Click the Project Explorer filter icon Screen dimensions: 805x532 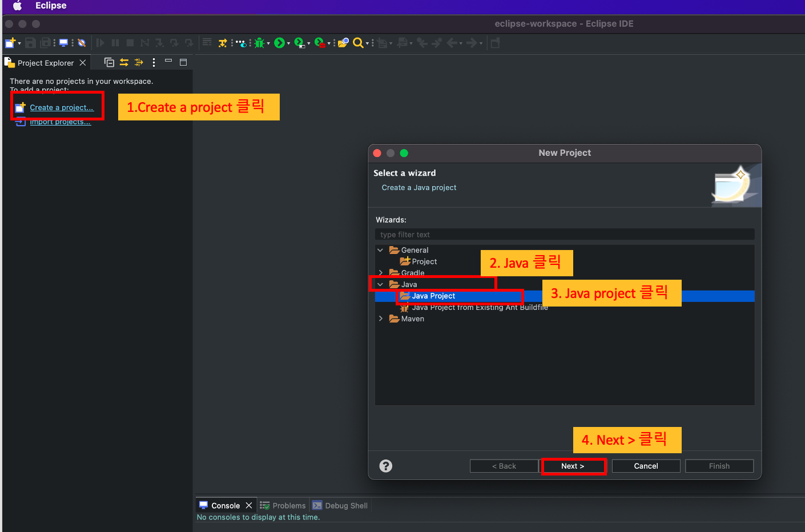click(139, 62)
